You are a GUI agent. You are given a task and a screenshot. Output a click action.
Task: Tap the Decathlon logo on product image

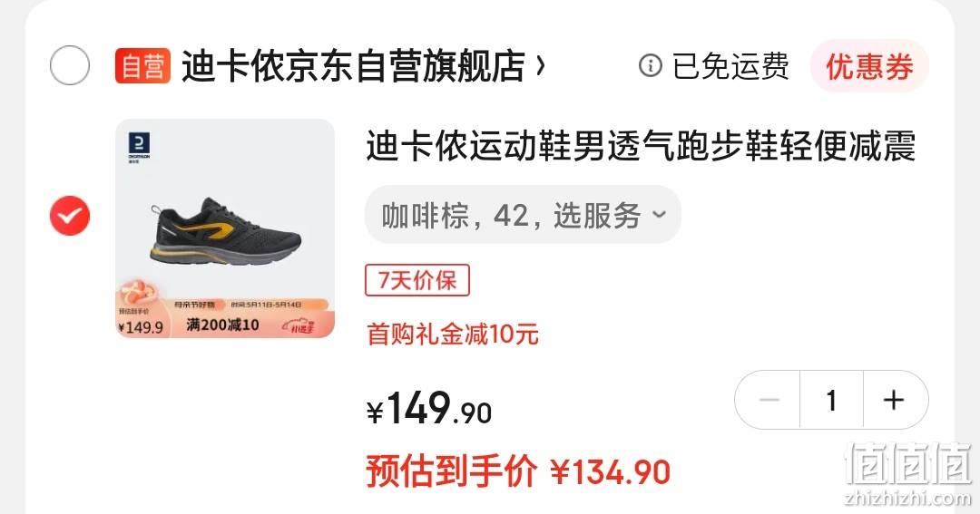click(139, 148)
